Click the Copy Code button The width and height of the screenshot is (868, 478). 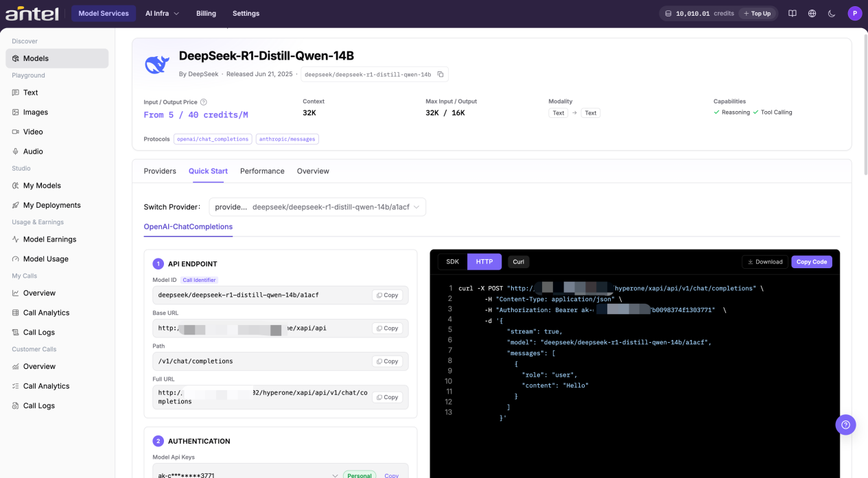[x=812, y=261]
